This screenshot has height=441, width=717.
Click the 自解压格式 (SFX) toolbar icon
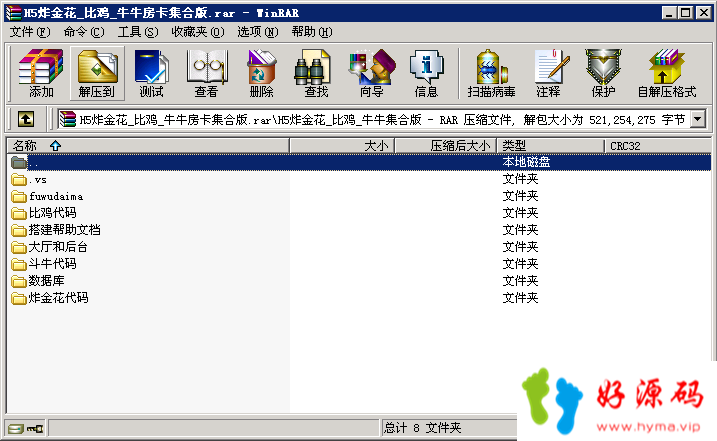click(x=667, y=73)
